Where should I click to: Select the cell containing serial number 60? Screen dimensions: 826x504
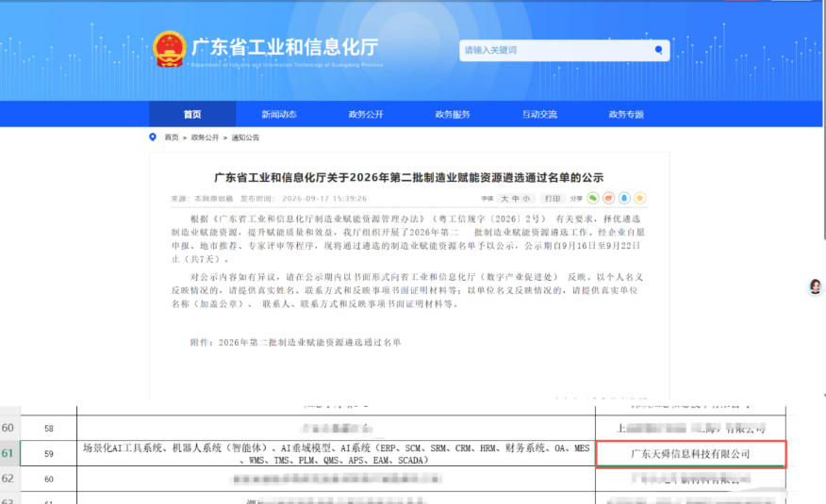[x=48, y=479]
